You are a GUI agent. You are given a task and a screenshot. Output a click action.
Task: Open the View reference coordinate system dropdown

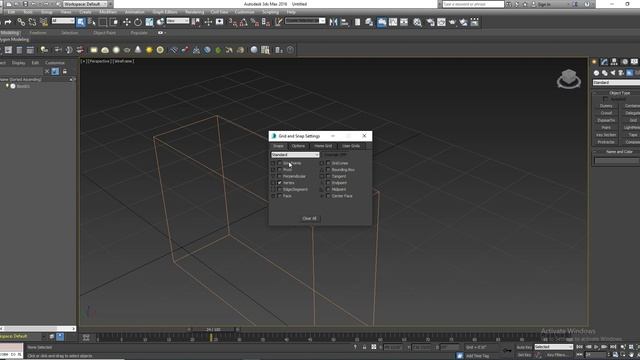178,20
